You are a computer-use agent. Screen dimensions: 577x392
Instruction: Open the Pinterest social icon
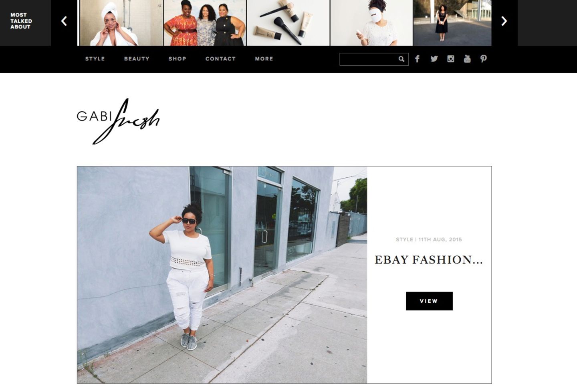click(484, 59)
